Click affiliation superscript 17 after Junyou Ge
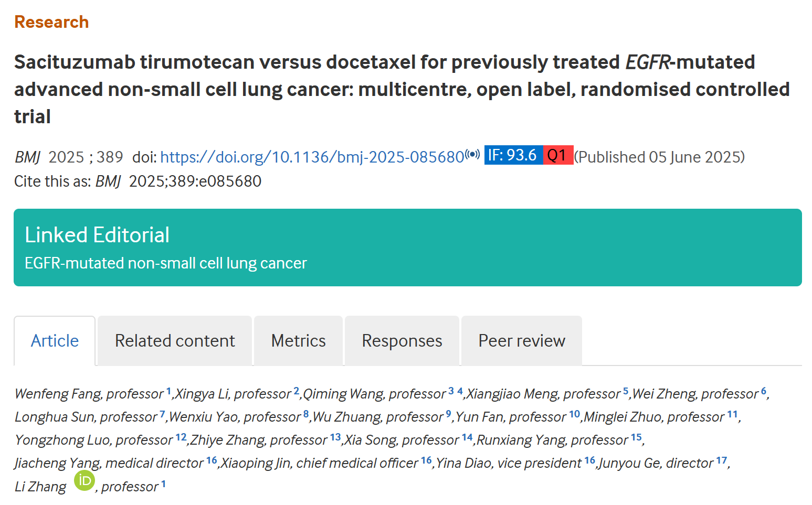The image size is (812, 505). [721, 460]
